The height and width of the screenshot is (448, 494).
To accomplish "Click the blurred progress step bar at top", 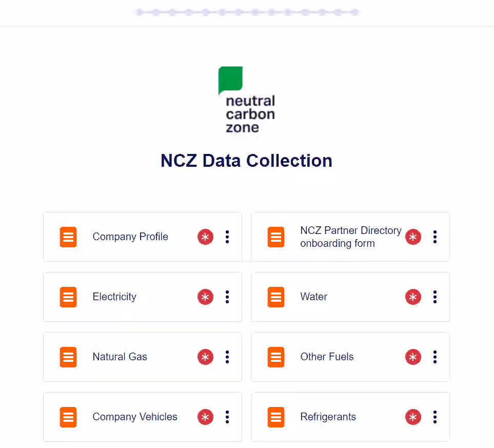I will (247, 12).
